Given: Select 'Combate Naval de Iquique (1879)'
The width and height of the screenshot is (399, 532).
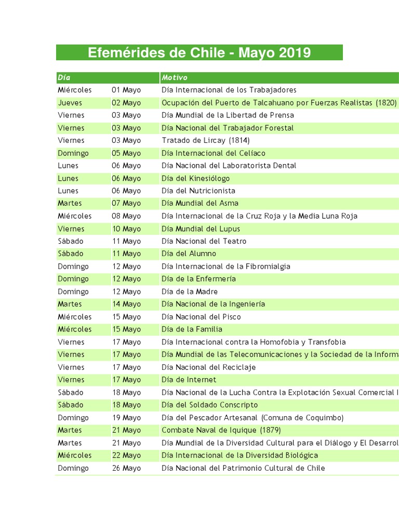Looking at the screenshot, I should tap(221, 430).
